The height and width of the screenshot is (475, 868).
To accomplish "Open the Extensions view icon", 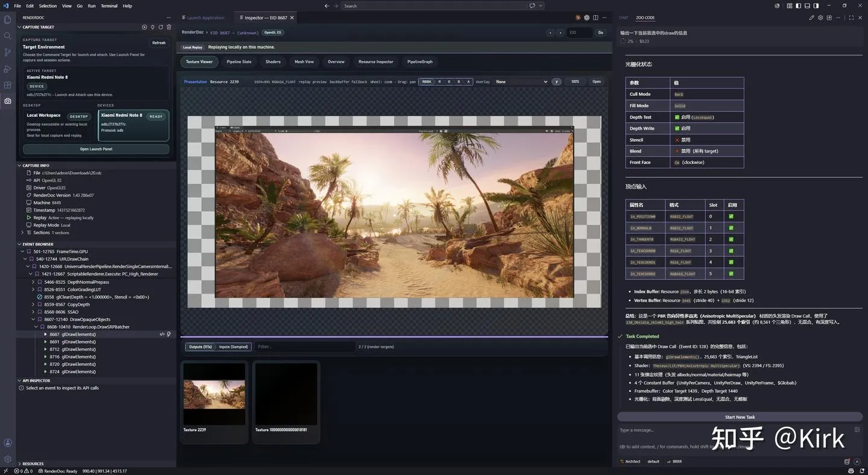I will (x=8, y=85).
